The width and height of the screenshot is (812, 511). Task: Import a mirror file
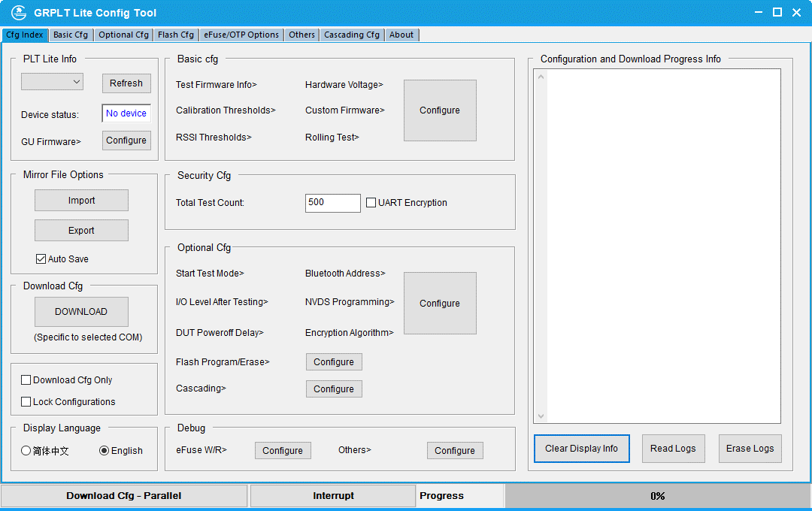[80, 200]
